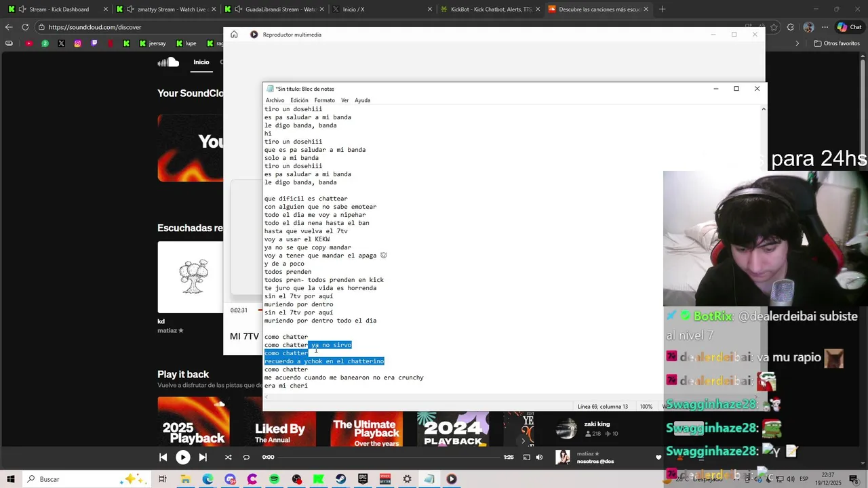Seek along the SoundCloud progress bar
The width and height of the screenshot is (868, 488).
[x=390, y=457]
